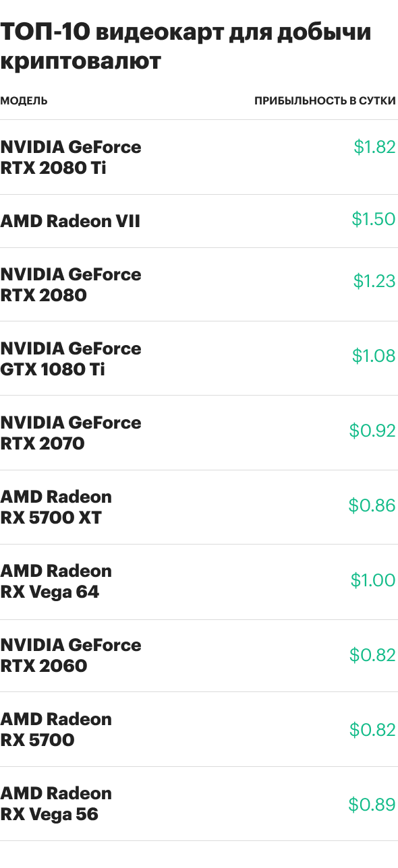Click the $0.86 daily profit figure
398x868 pixels.
click(372, 505)
